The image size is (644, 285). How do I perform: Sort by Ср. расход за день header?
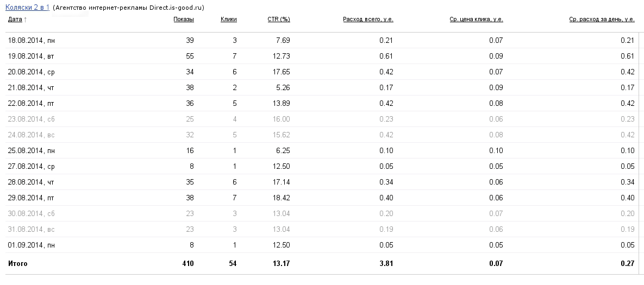click(602, 19)
